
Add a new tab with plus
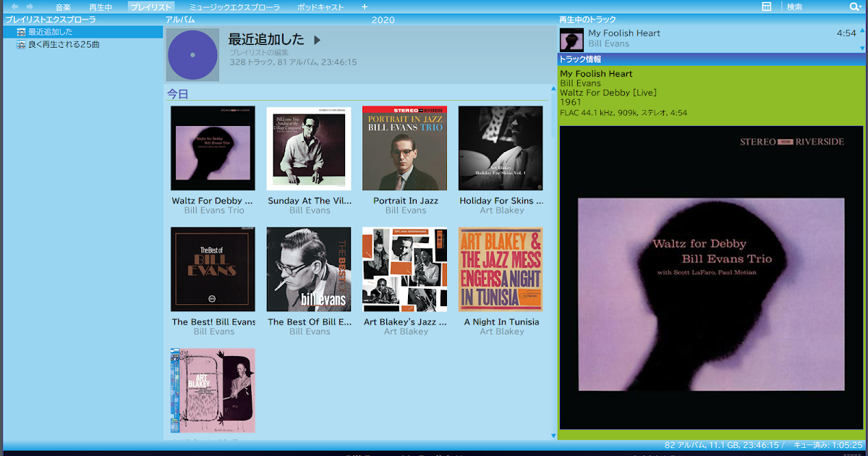(x=365, y=7)
